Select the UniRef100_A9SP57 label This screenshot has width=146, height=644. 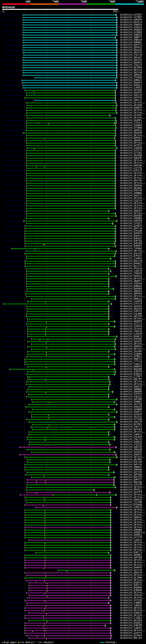point(131,93)
